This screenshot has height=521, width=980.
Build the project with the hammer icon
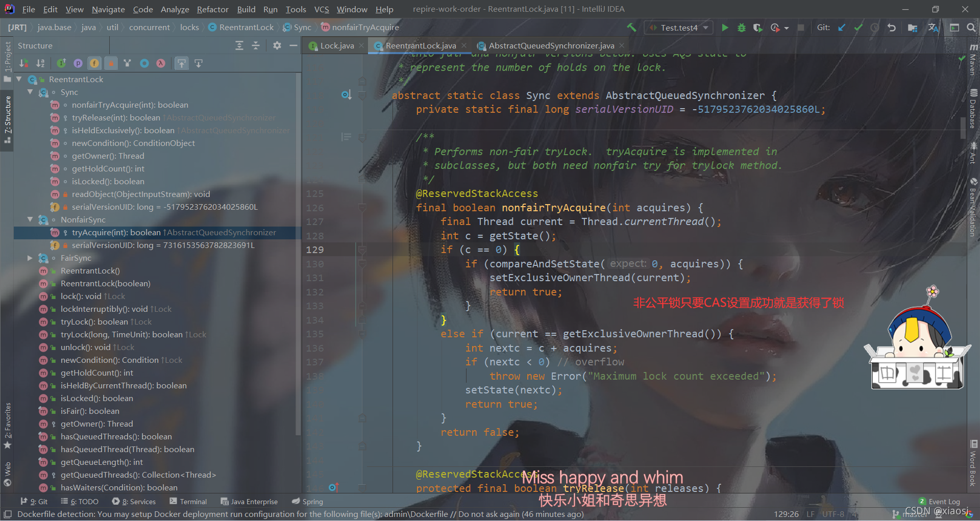pos(631,28)
